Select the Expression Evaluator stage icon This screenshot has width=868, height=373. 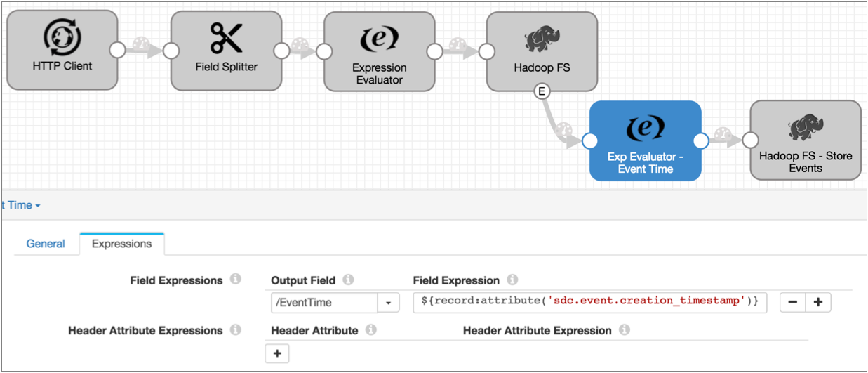pos(379,39)
